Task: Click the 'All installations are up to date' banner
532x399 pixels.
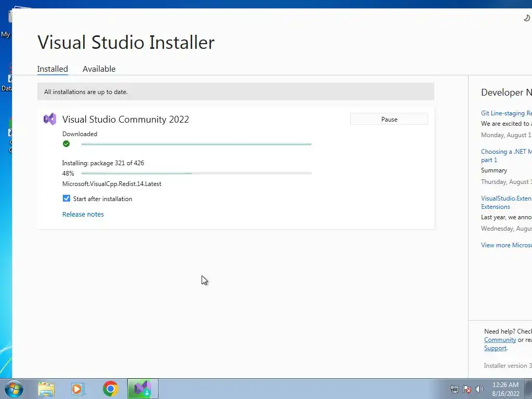Action: [236, 91]
